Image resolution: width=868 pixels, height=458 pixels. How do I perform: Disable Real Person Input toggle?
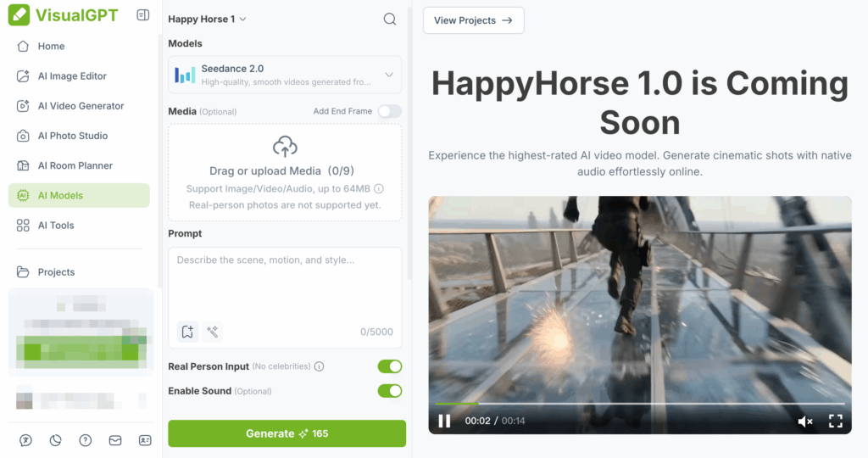(x=390, y=366)
